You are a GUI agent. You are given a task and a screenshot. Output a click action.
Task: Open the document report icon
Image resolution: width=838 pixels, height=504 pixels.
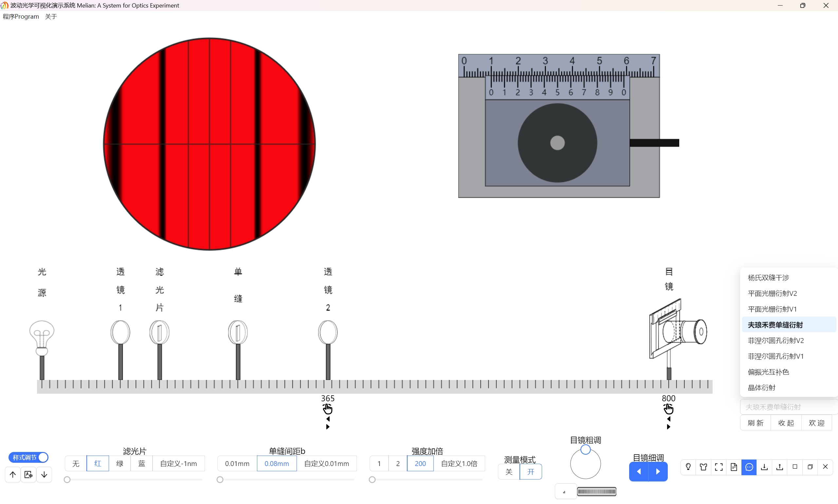tap(733, 467)
